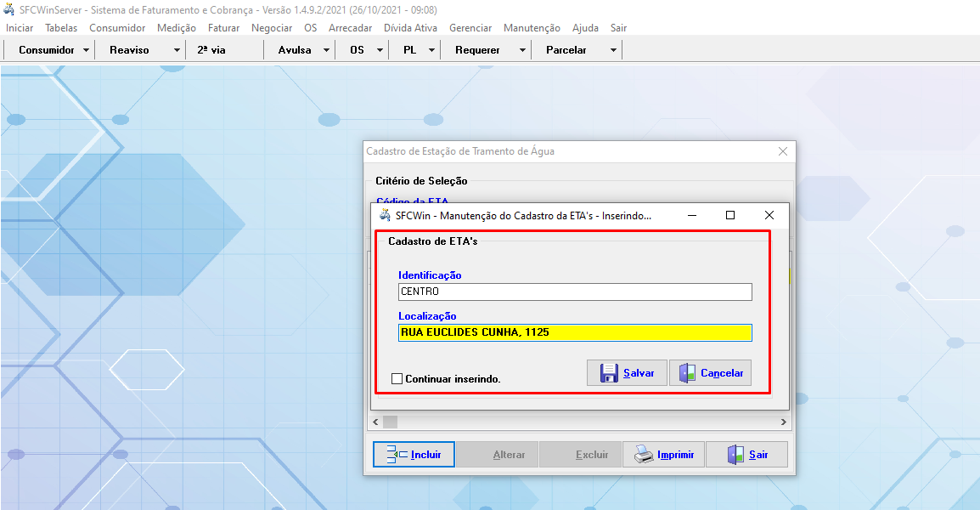This screenshot has width=980, height=510.
Task: Click the horizontal scrollbar right arrow
Action: click(784, 422)
